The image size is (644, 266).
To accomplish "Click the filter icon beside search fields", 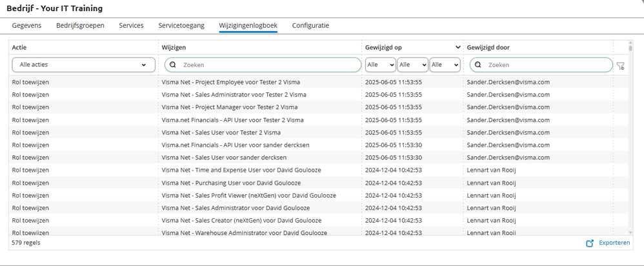I will pyautogui.click(x=620, y=65).
